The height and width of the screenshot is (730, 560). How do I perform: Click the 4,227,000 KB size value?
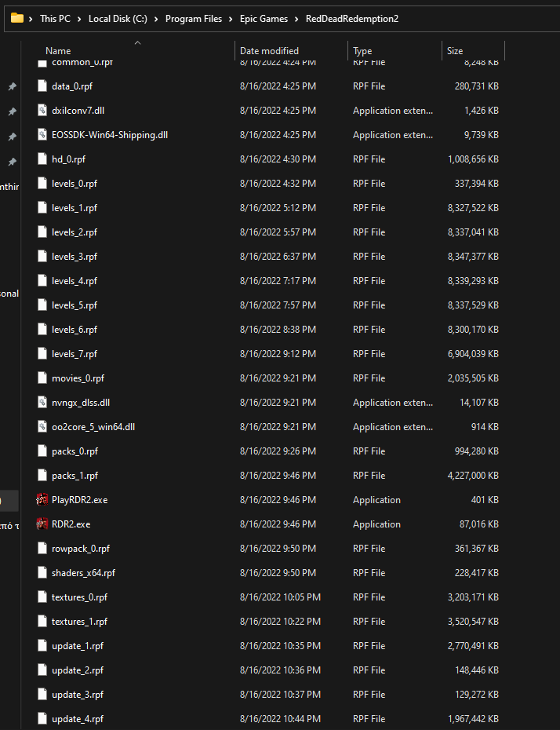[473, 476]
